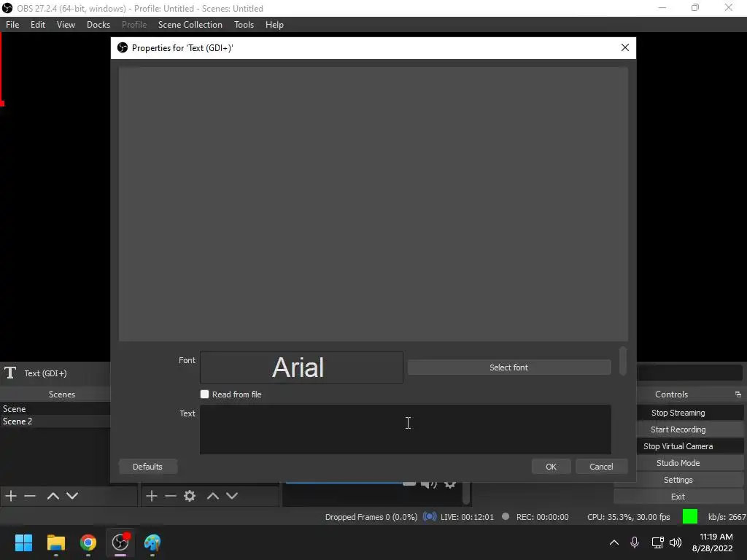747x560 pixels.
Task: Click the T icon beside Text (GDI+)
Action: 10,373
